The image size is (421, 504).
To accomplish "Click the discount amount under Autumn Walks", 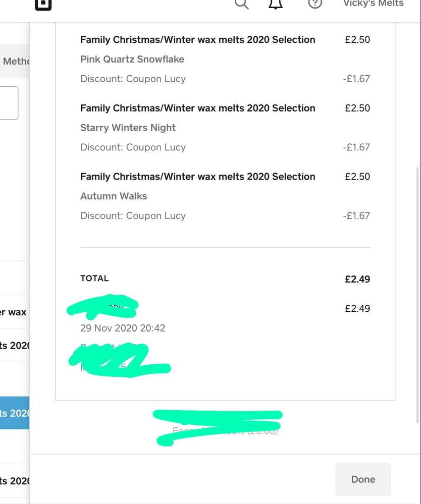I will point(356,216).
